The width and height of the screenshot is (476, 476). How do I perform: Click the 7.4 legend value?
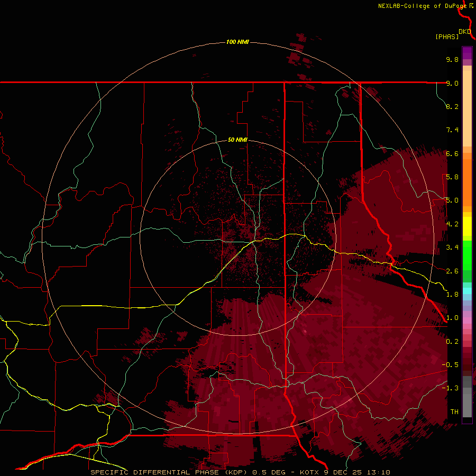click(452, 130)
